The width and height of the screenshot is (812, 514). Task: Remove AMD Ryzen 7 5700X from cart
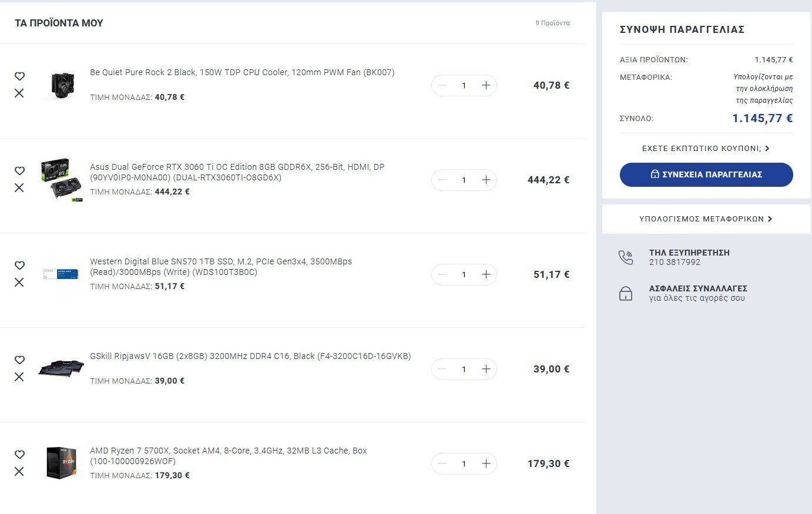point(19,472)
